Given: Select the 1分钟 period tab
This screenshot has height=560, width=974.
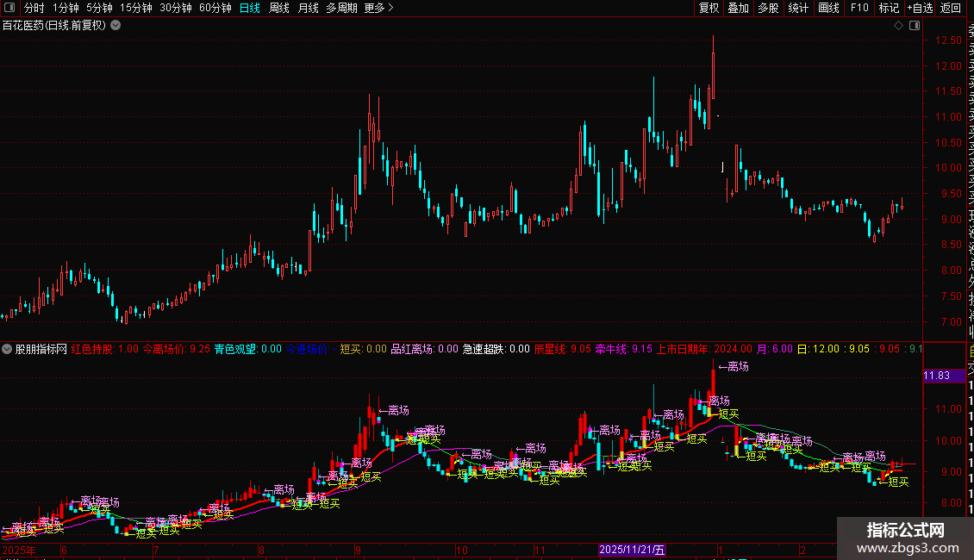Looking at the screenshot, I should click(x=66, y=8).
